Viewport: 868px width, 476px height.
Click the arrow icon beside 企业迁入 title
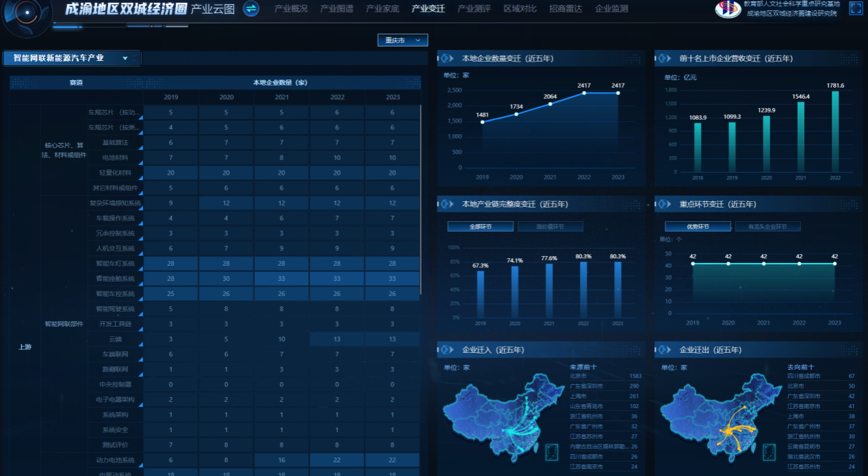pyautogui.click(x=448, y=349)
